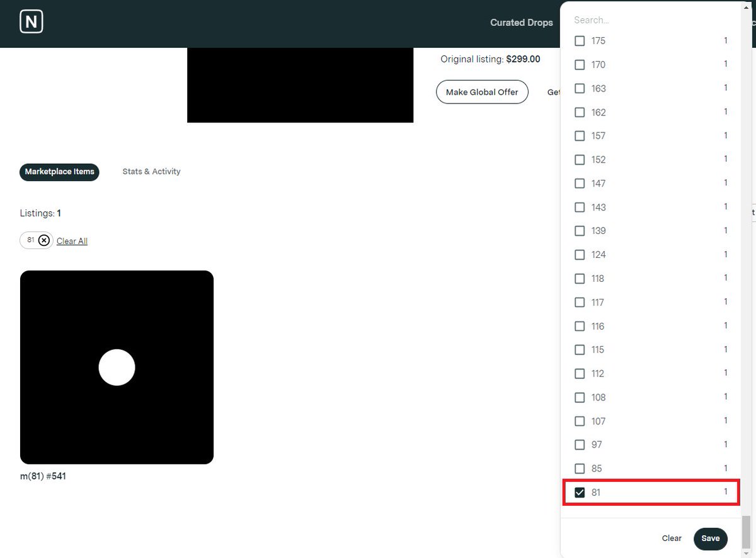Screen dimensions: 756x558
Task: Check the 143 filter option
Action: (x=580, y=207)
